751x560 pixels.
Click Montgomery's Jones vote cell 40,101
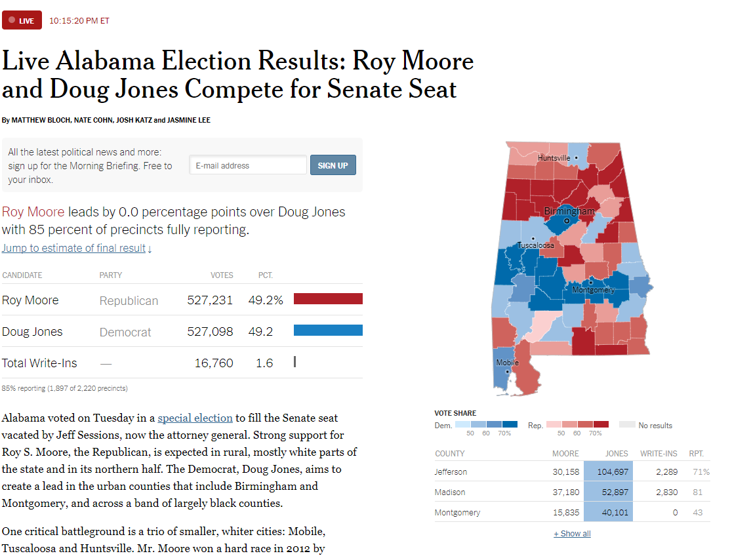tap(608, 512)
